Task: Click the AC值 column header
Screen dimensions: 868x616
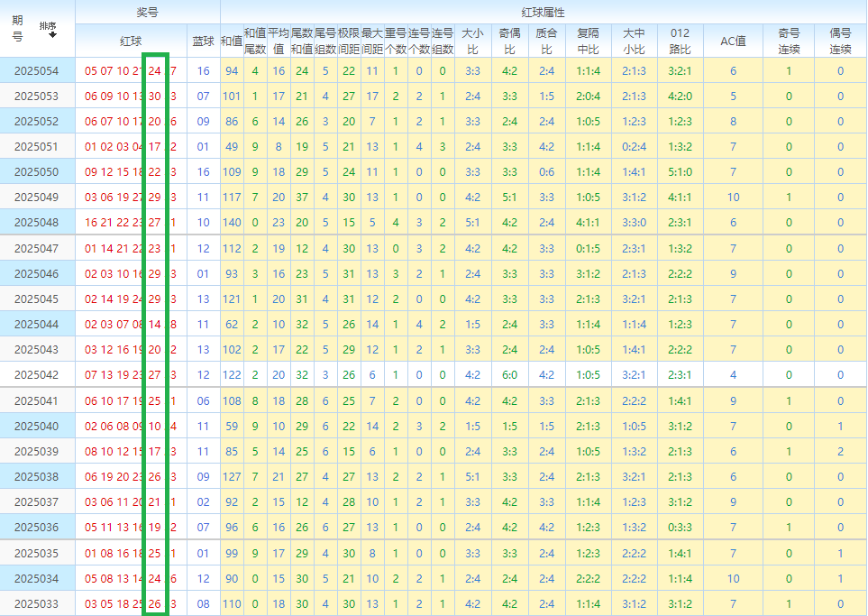Action: point(733,41)
